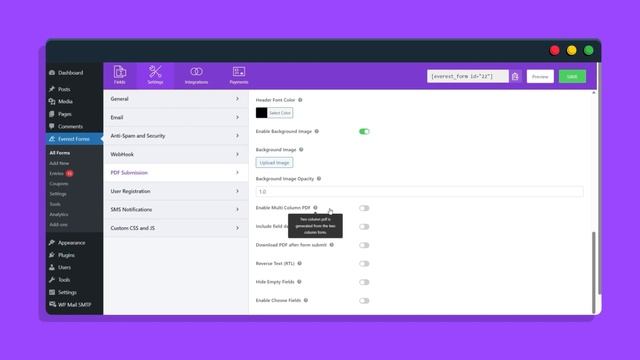Screen dimensions: 640x360
Task: Expand the Email section chevron
Action: click(x=238, y=118)
